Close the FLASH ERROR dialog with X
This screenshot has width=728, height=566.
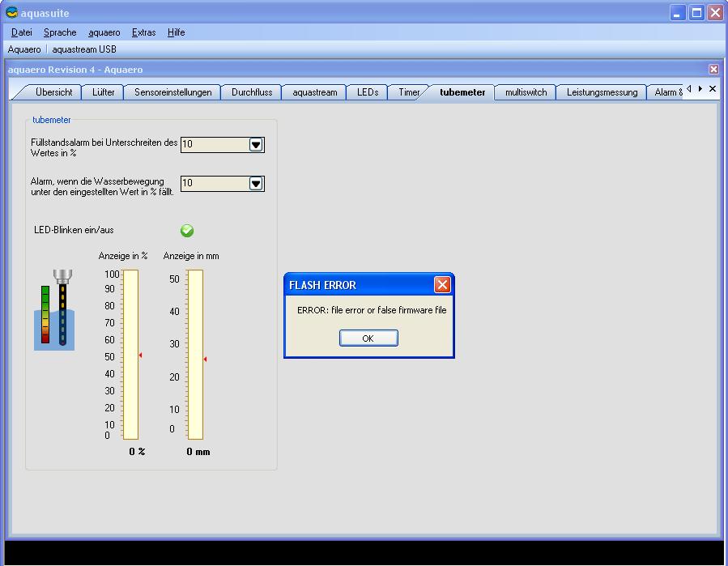pos(442,284)
